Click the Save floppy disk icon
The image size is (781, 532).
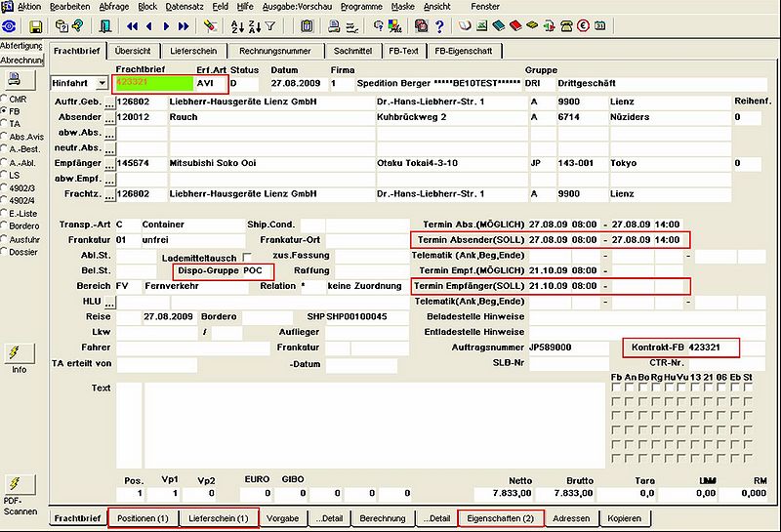pyautogui.click(x=35, y=26)
